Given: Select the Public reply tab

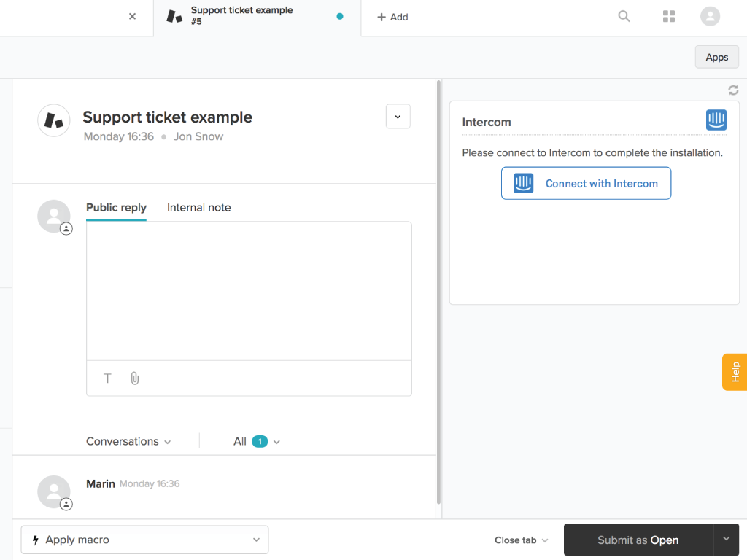Looking at the screenshot, I should 116,208.
